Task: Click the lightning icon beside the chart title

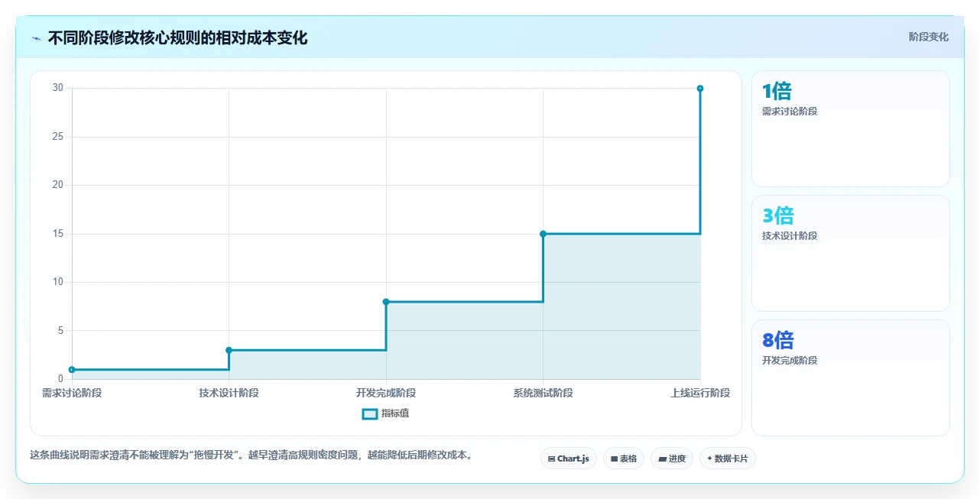Action: pyautogui.click(x=37, y=38)
